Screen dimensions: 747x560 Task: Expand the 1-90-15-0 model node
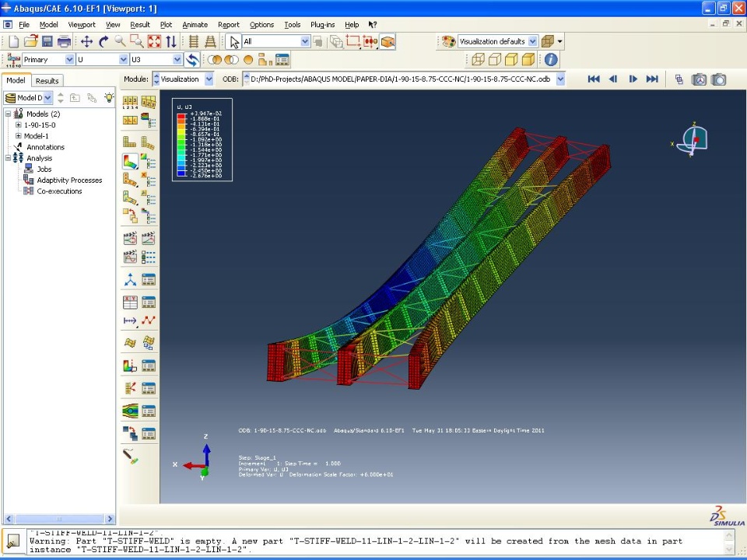pos(19,124)
